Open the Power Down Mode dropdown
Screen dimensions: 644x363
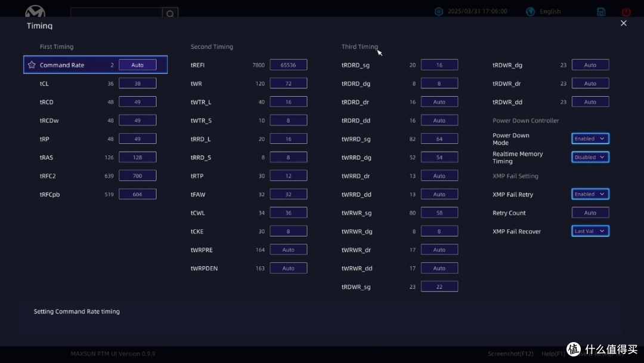(x=590, y=139)
